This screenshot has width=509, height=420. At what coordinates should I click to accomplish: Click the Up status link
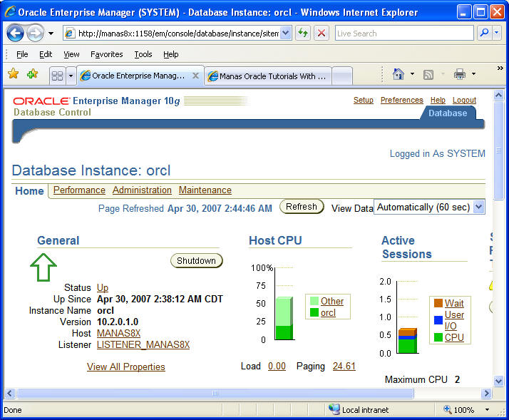point(102,288)
